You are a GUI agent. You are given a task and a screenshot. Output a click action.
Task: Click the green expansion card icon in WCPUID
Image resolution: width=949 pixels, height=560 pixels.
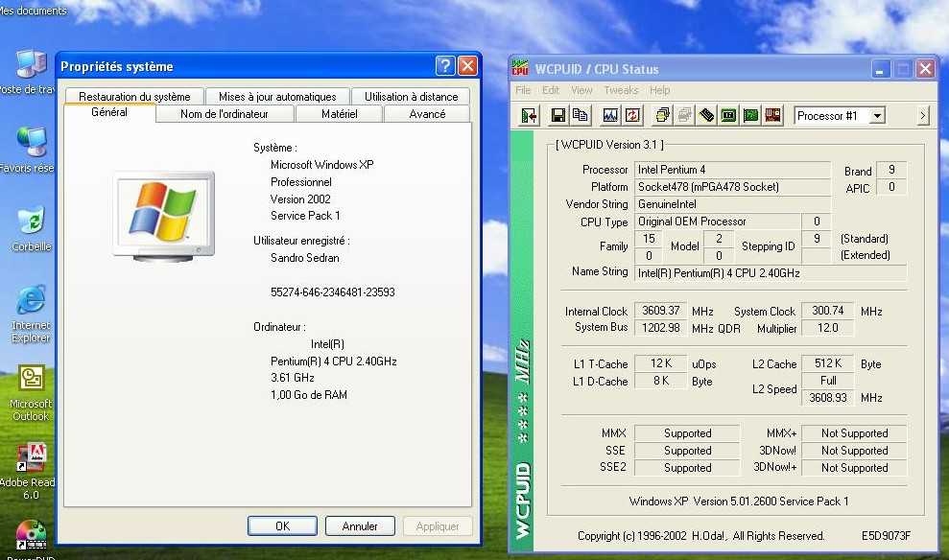(750, 115)
